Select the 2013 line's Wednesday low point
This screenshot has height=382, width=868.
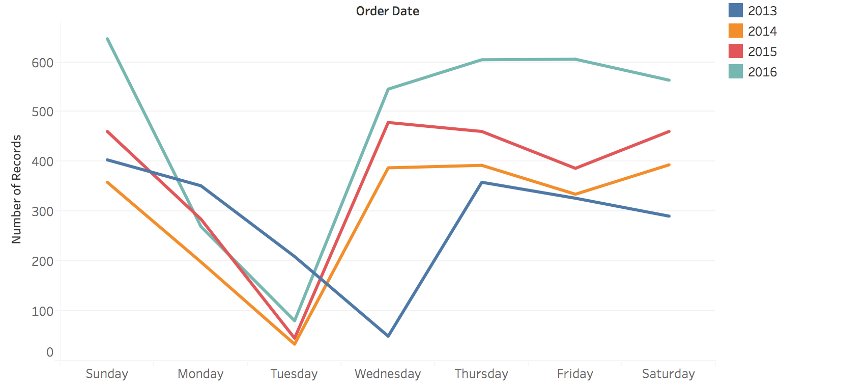click(388, 336)
